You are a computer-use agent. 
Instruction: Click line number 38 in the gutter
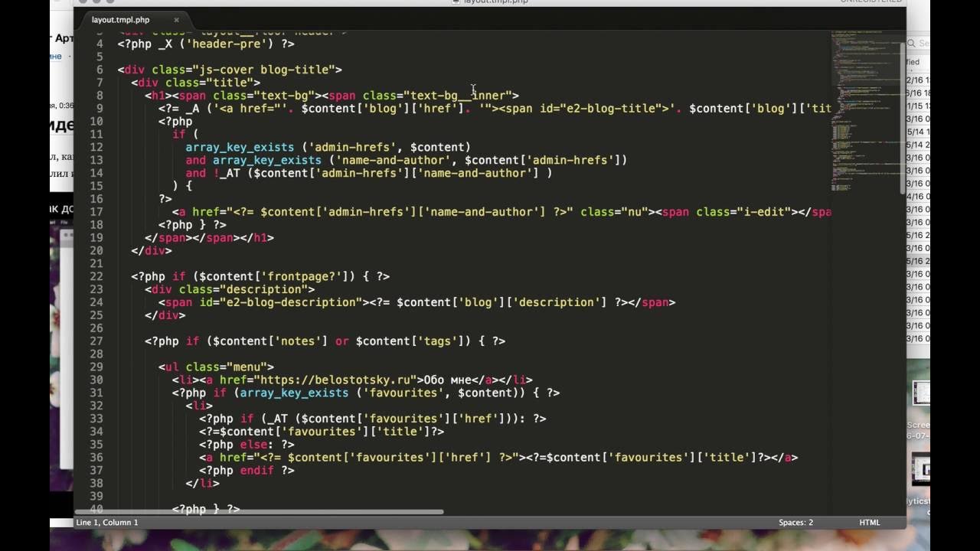(96, 483)
